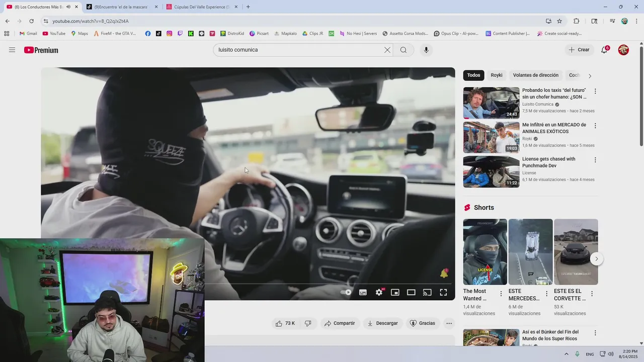
Task: Share the video via Compartir
Action: (340, 323)
